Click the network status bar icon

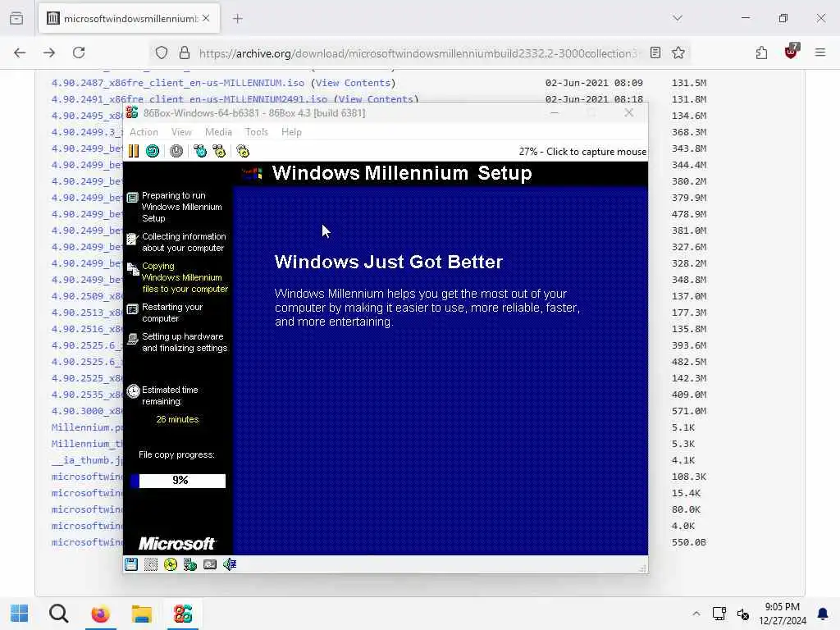pyautogui.click(x=190, y=564)
